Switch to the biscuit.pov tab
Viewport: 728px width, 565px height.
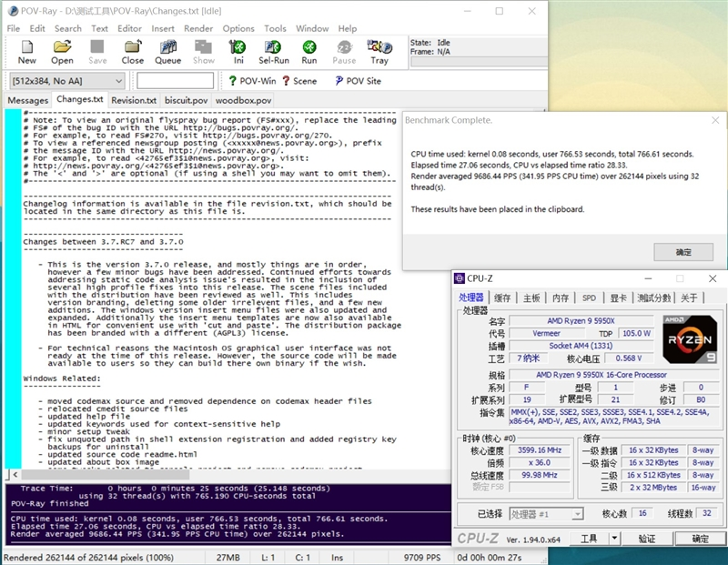(x=186, y=100)
